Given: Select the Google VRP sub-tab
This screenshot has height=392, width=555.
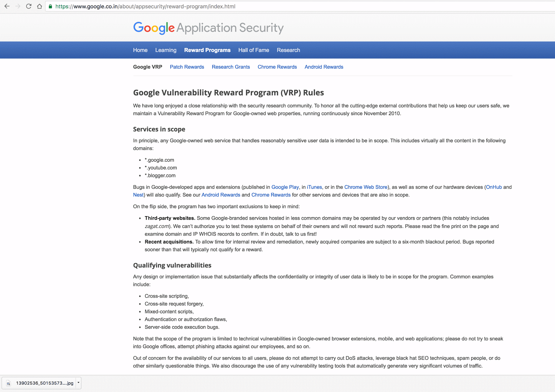Looking at the screenshot, I should pyautogui.click(x=148, y=67).
